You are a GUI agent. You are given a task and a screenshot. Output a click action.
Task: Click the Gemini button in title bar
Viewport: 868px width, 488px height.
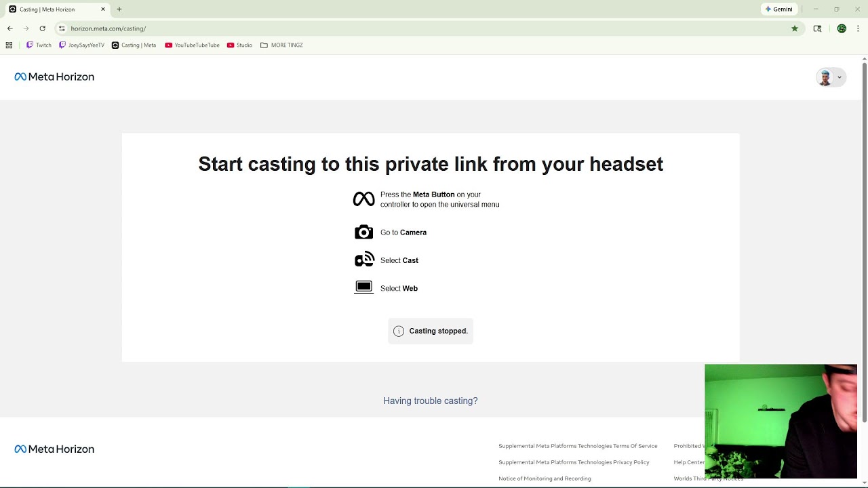(x=778, y=9)
